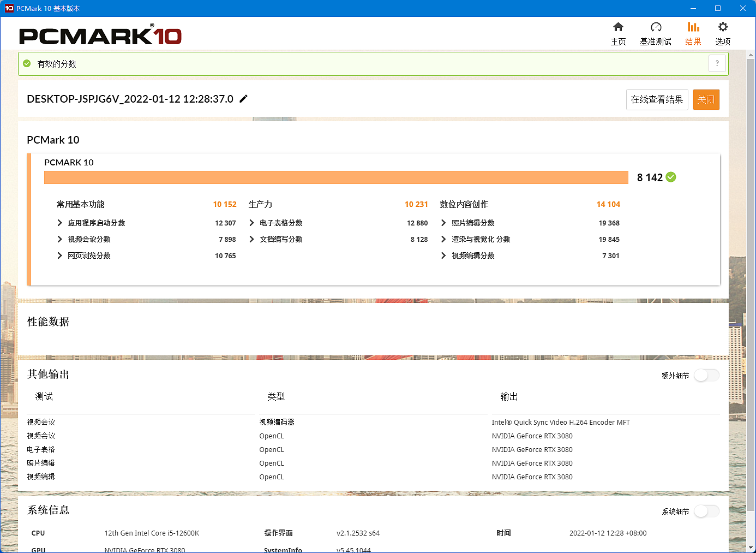Viewport: 756px width, 553px height.
Task: Click the pencil icon to rename result
Action: (x=244, y=99)
